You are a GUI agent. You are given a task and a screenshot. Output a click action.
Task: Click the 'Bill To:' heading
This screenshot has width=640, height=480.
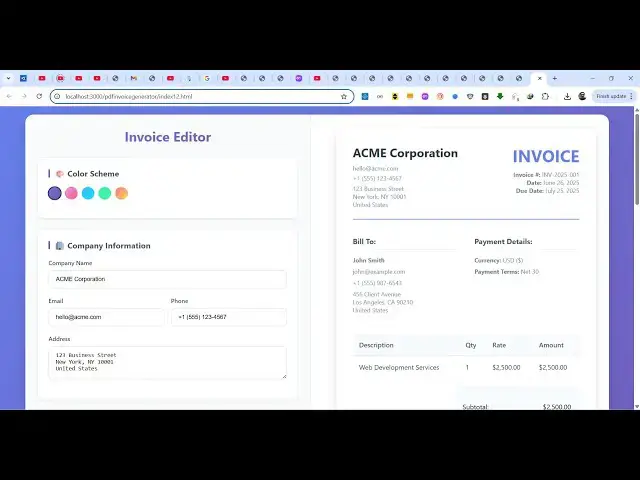pyautogui.click(x=364, y=242)
